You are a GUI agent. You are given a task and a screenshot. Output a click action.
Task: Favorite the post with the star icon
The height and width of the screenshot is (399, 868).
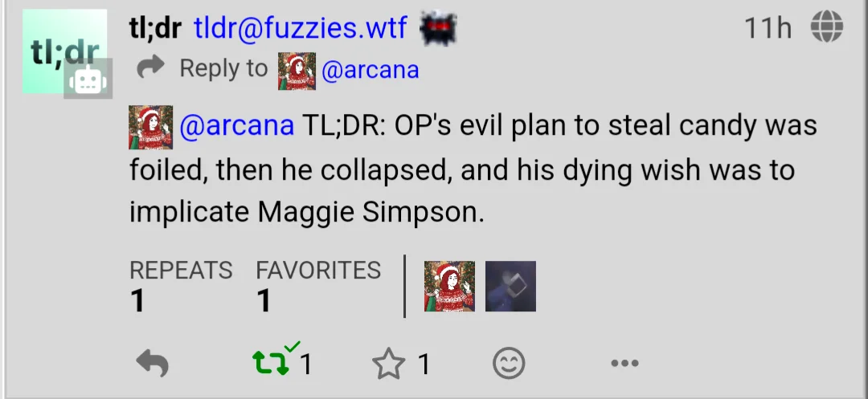(388, 364)
